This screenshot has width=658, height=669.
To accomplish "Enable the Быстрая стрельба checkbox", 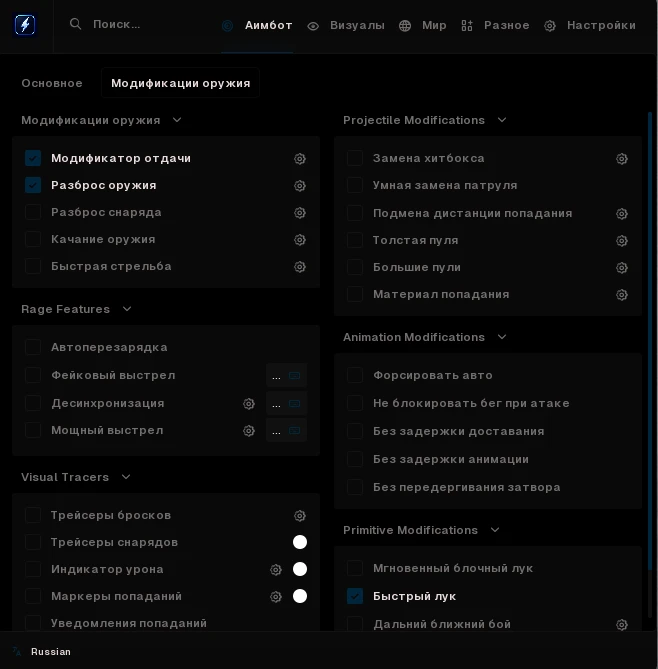I will (x=33, y=266).
